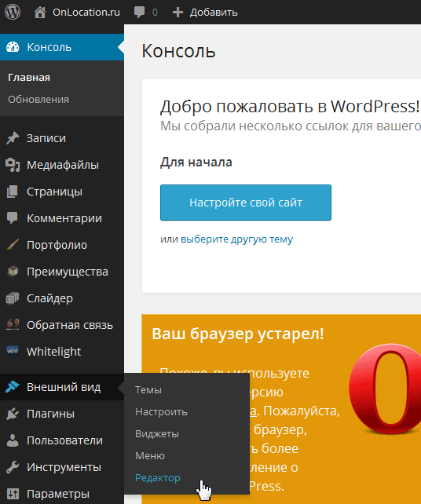Click the Пользователи person icon
This screenshot has height=504, width=421.
click(13, 440)
